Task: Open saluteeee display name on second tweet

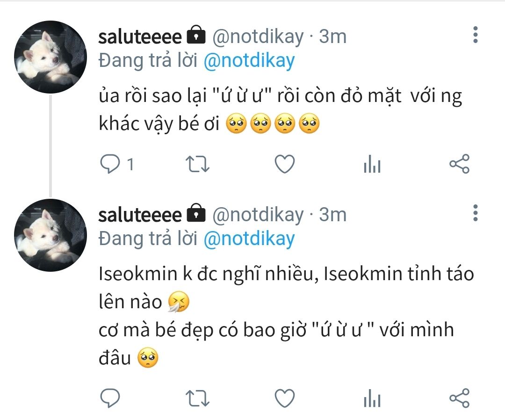Action: [140, 215]
